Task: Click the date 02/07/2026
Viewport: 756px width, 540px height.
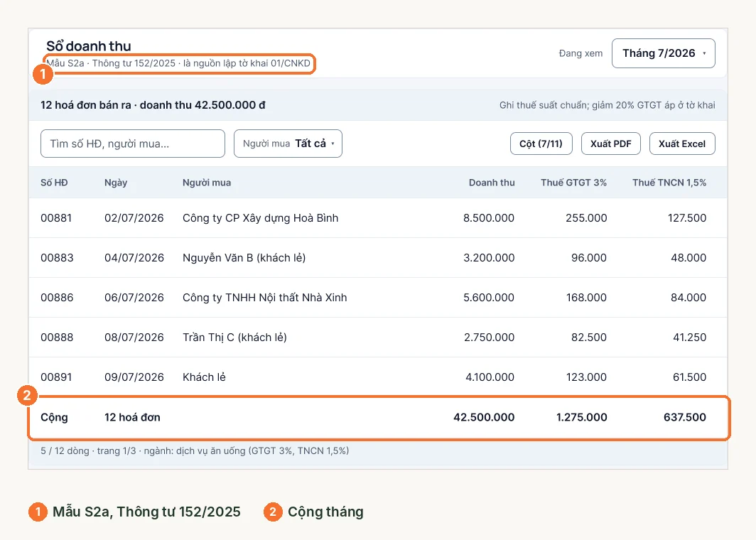Action: (134, 218)
